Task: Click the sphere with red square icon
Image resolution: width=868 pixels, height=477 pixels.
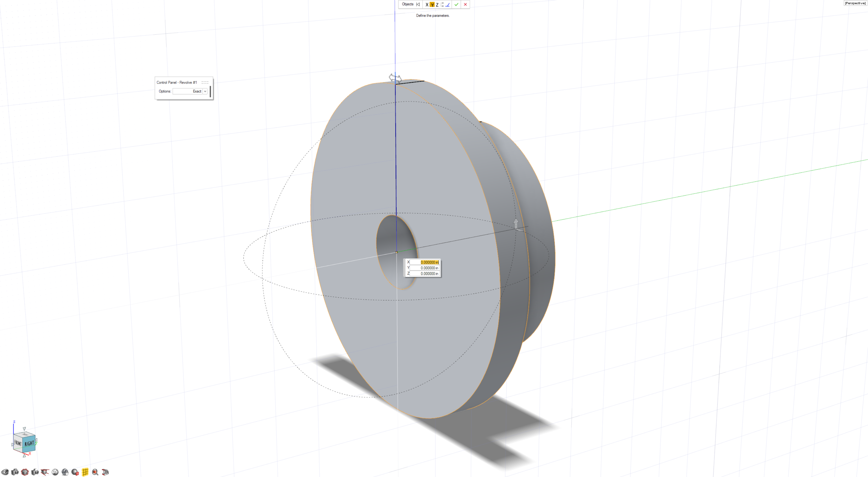Action: [75, 472]
